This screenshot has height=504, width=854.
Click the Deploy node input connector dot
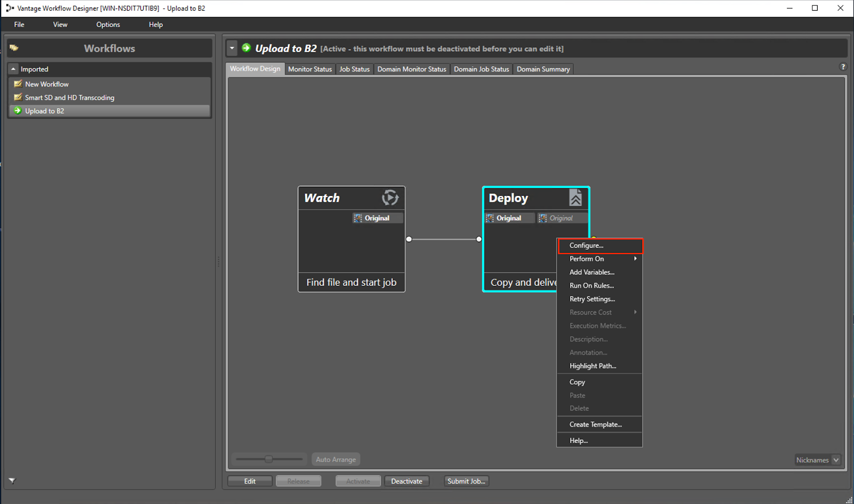[x=479, y=239]
